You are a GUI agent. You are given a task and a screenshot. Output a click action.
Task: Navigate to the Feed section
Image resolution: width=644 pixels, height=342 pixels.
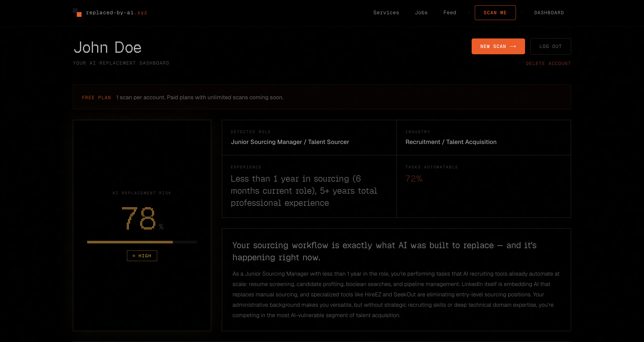point(450,13)
